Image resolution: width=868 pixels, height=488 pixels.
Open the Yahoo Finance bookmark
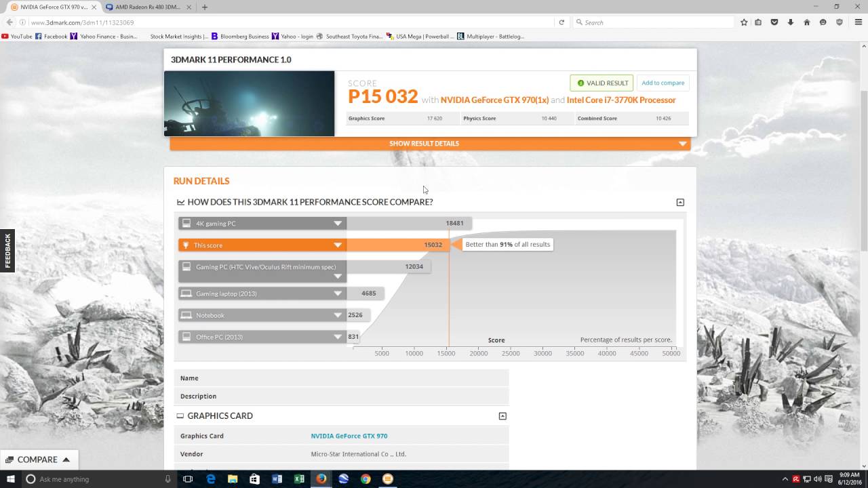click(104, 37)
